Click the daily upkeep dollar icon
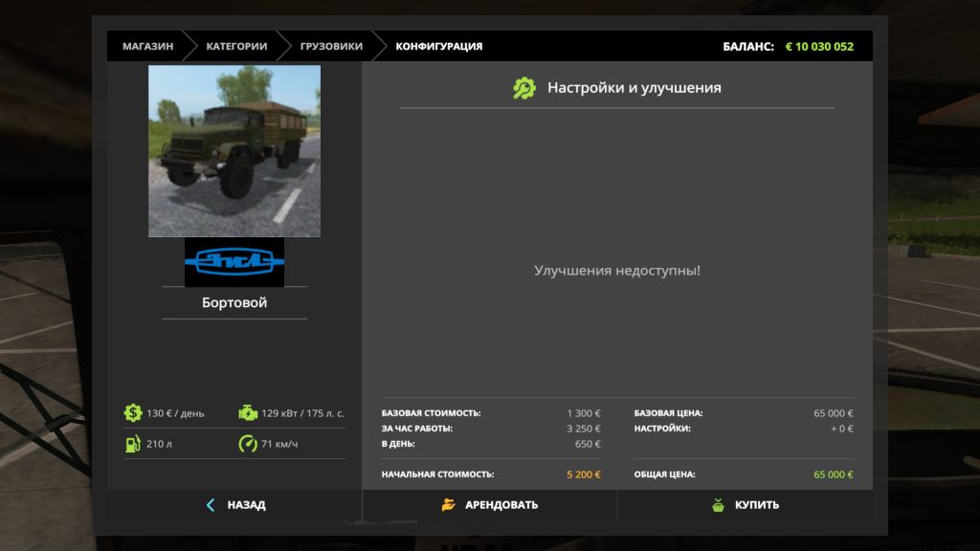This screenshot has height=551, width=980. tap(132, 413)
